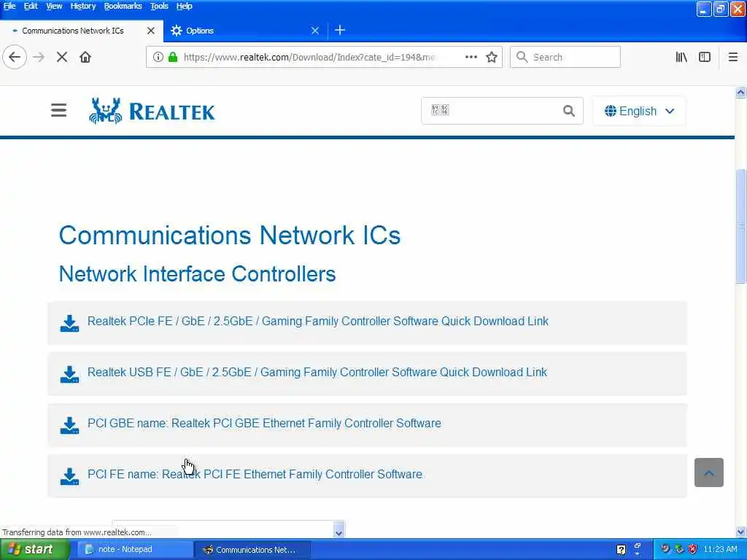Open a new tab with plus button
Viewport: 747px width, 560px height.
click(340, 31)
